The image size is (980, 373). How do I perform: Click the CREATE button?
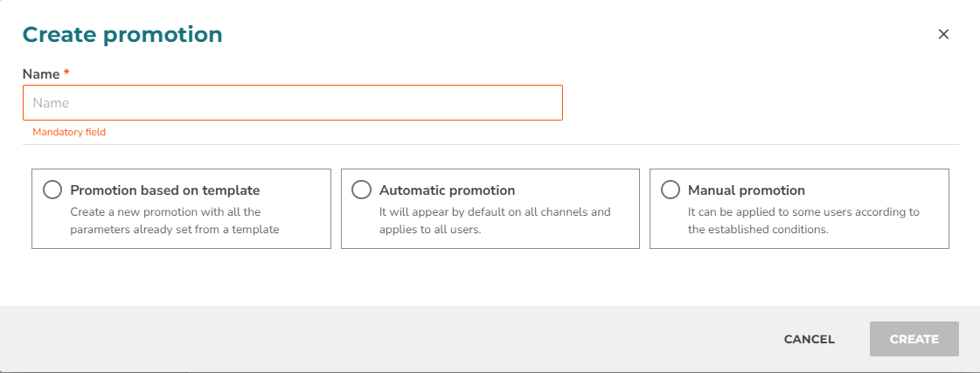tap(914, 339)
